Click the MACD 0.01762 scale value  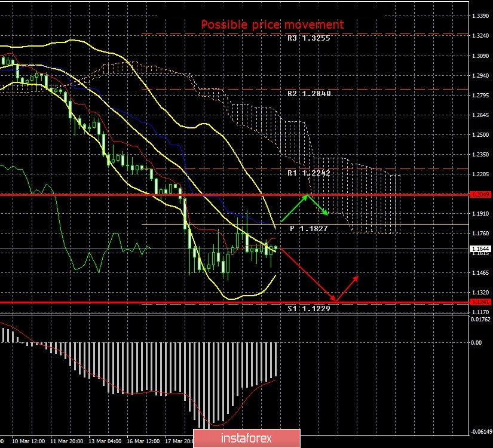480,320
